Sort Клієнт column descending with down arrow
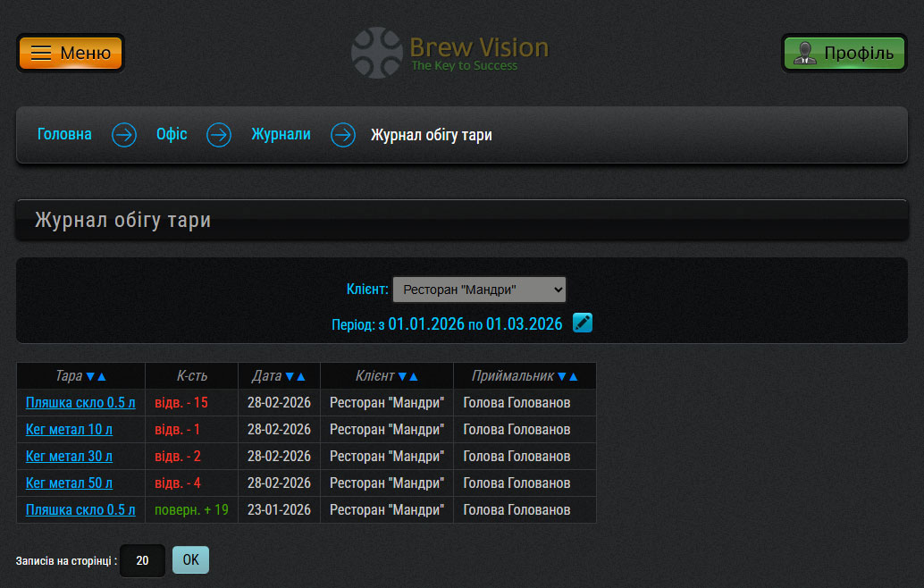924x588 pixels. click(402, 377)
